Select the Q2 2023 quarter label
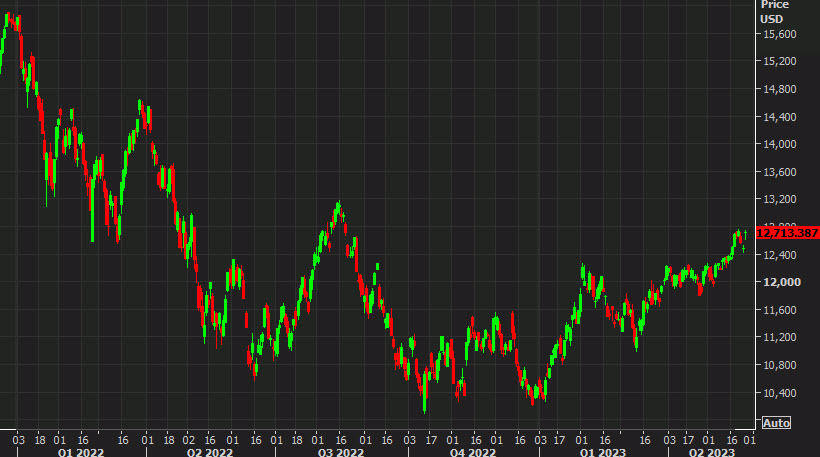 point(712,452)
